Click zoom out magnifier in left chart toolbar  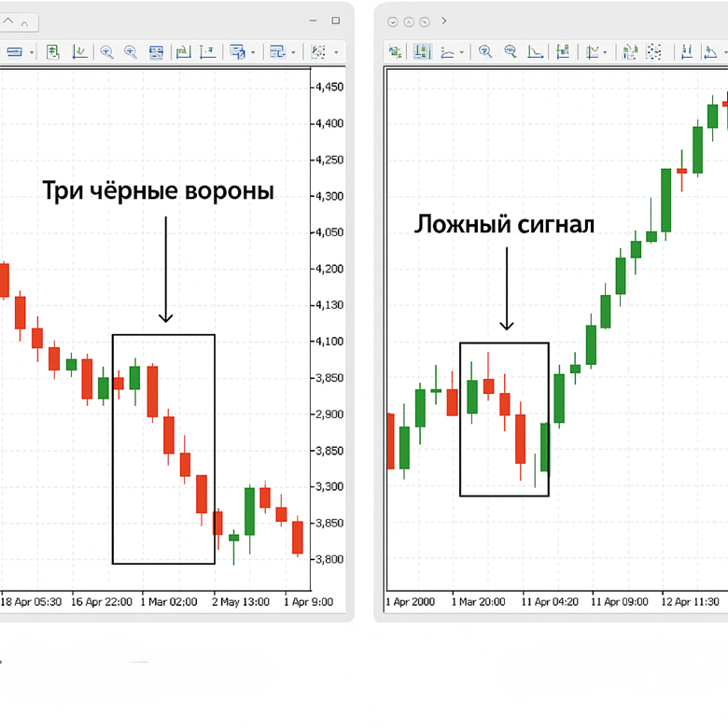[131, 52]
